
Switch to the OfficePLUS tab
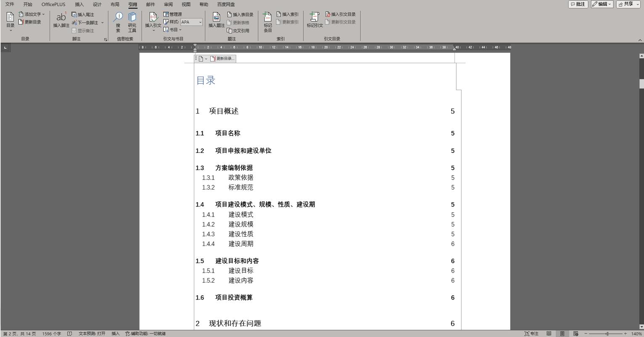53,4
